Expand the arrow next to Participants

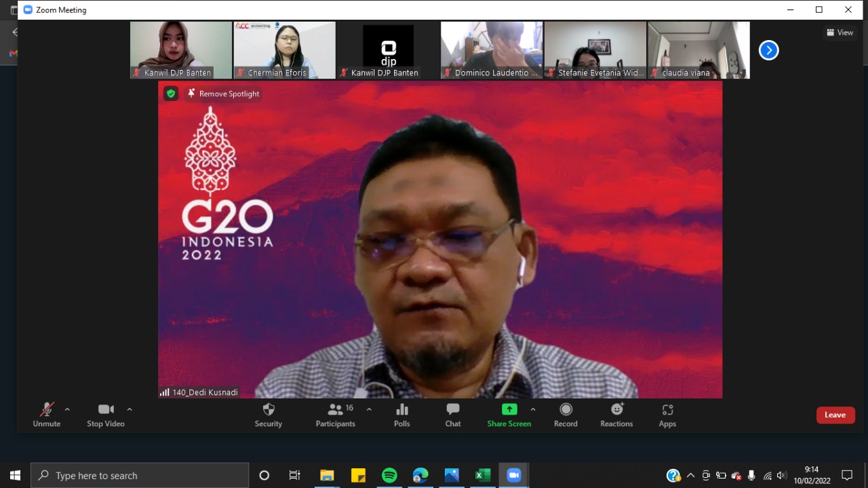point(369,409)
